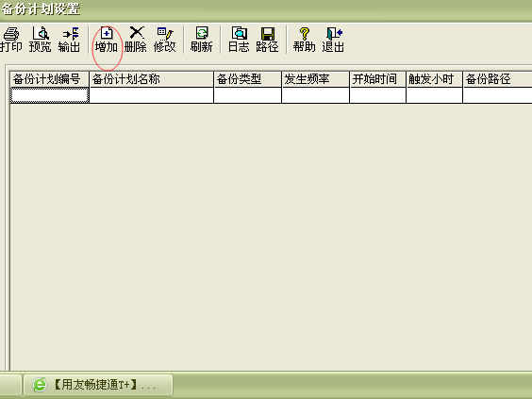The image size is (532, 399).
Task: Click 删除 to delete the plan
Action: (x=136, y=40)
